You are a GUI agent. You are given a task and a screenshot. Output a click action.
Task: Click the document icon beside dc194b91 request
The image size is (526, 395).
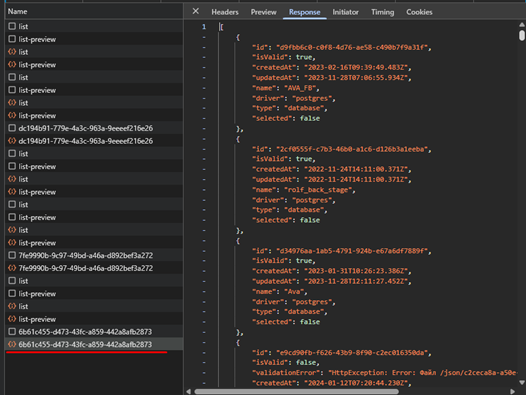[12, 128]
